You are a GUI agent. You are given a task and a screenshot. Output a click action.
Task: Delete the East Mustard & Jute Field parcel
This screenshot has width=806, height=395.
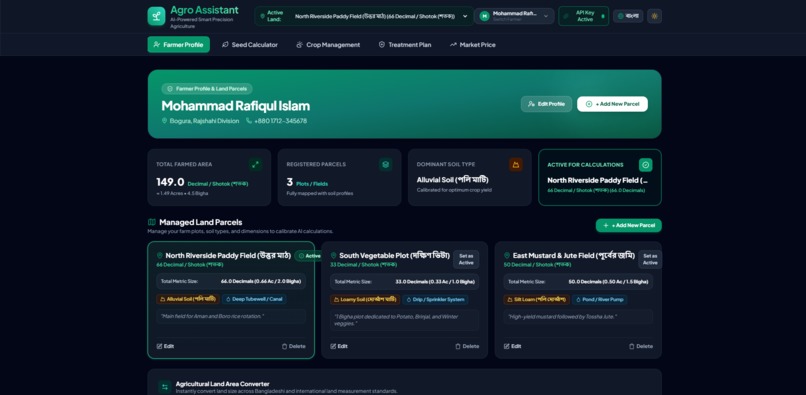(641, 346)
